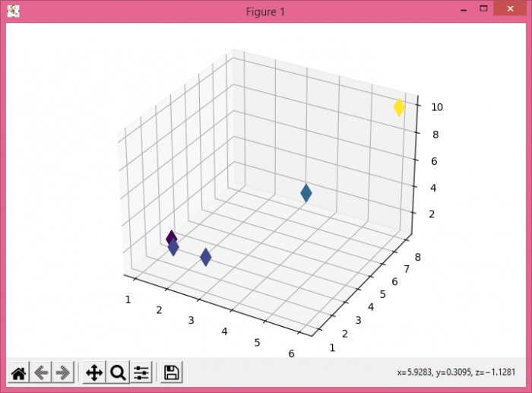Image resolution: width=532 pixels, height=393 pixels.
Task: Click the x-axis tick label 4
Action: (224, 331)
